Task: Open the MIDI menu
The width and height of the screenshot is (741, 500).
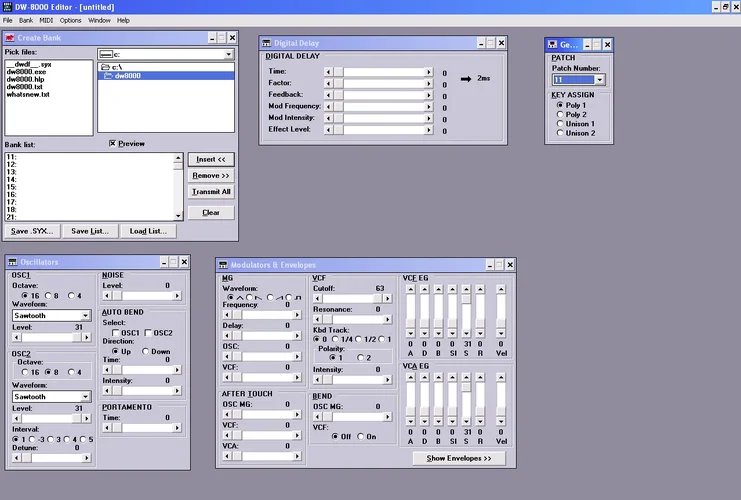Action: pyautogui.click(x=46, y=20)
